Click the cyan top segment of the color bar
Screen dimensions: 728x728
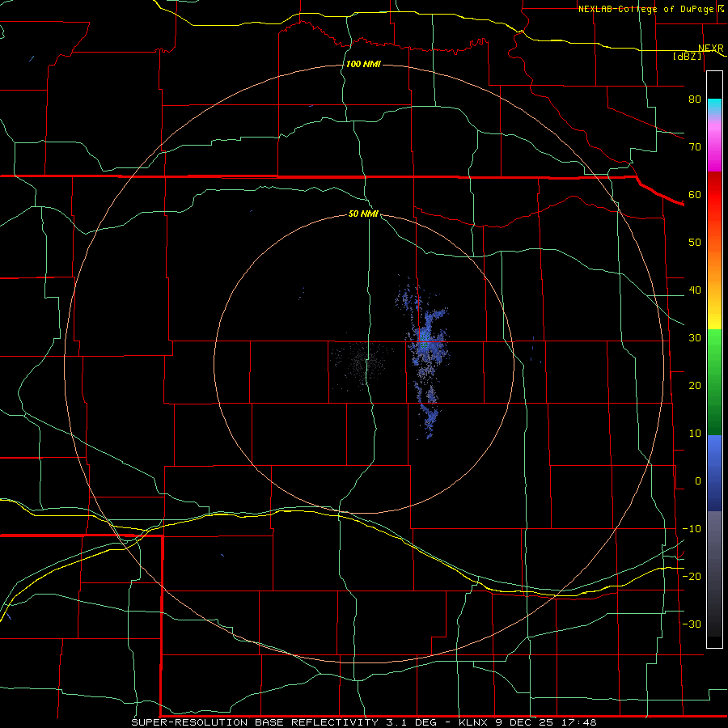pos(714,106)
